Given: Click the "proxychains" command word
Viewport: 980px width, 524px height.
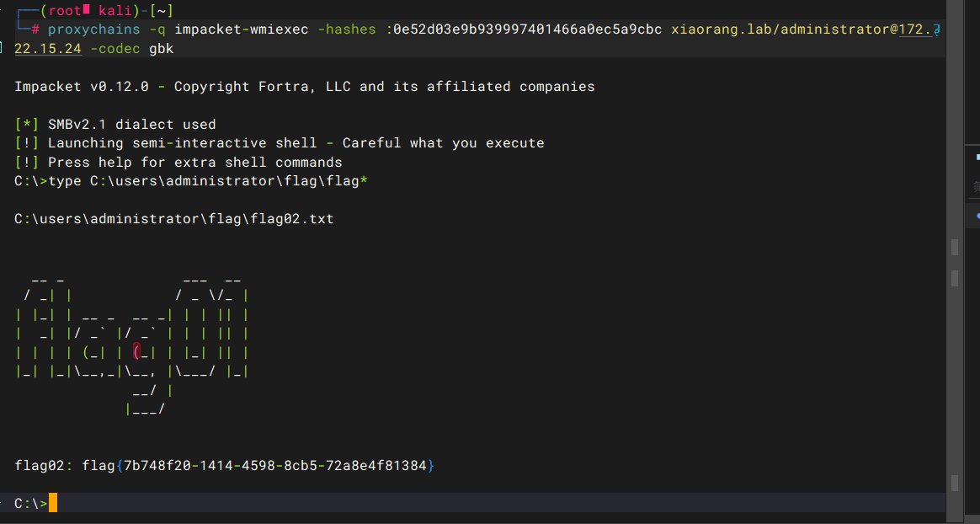Looking at the screenshot, I should 93,29.
